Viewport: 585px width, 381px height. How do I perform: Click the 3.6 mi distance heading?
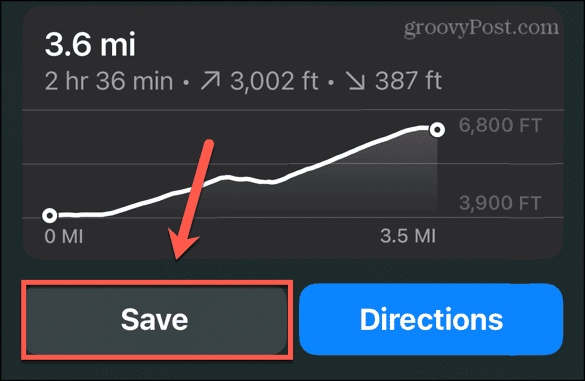tap(90, 44)
